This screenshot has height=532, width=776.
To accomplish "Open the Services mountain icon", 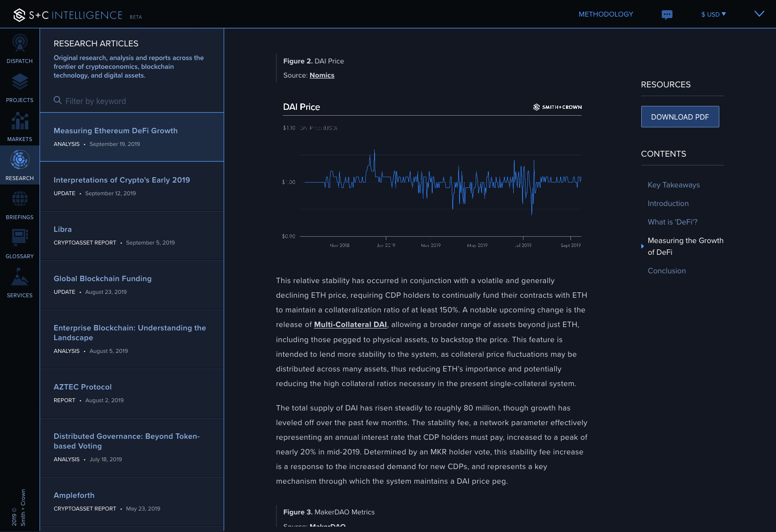I will 20,277.
